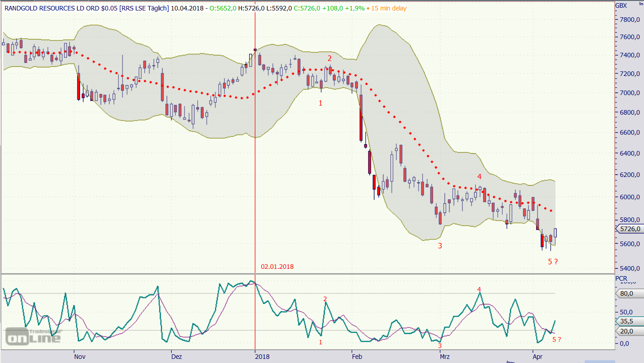Click the low value L:5592,0
The height and width of the screenshot is (363, 644).
pos(279,8)
